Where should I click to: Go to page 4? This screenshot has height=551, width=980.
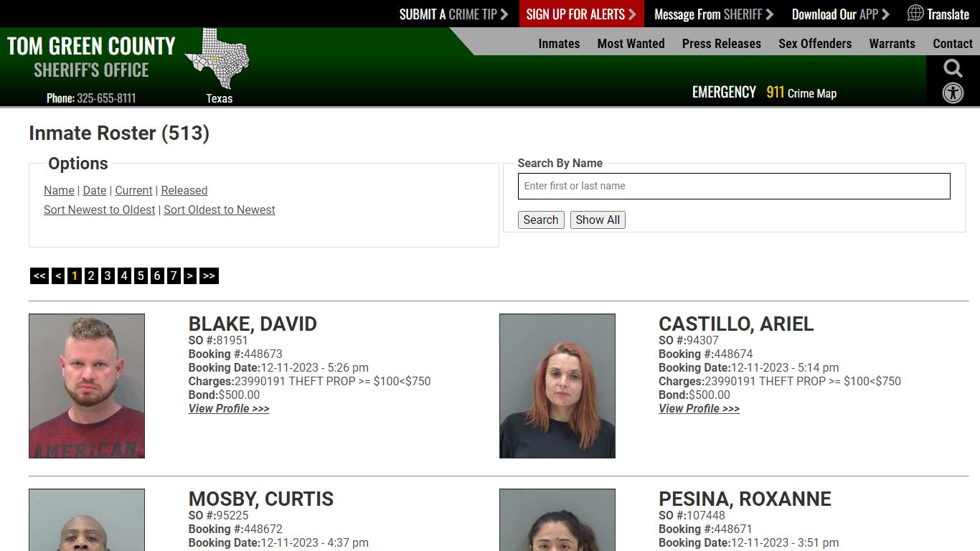[124, 275]
